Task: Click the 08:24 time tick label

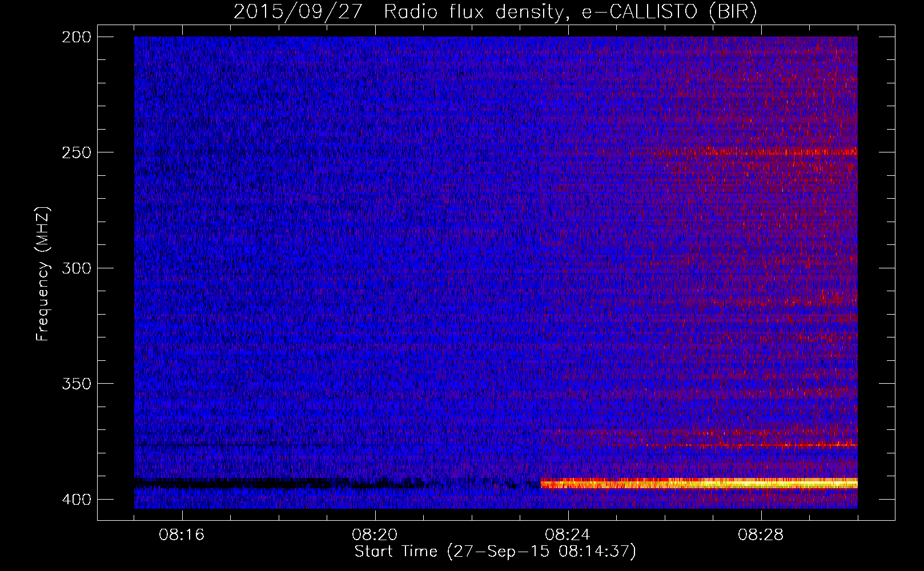Action: [568, 535]
